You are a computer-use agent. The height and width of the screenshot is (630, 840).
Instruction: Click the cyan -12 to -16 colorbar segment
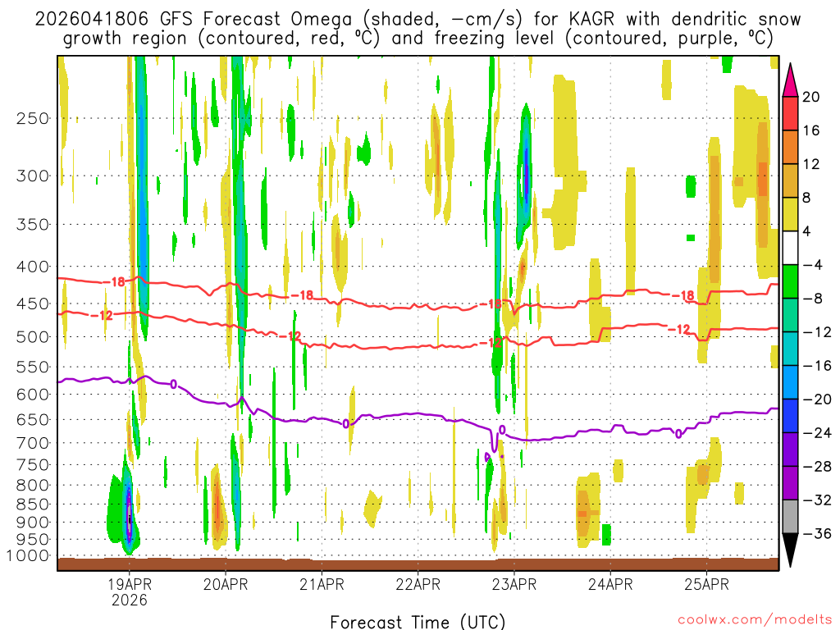click(790, 349)
